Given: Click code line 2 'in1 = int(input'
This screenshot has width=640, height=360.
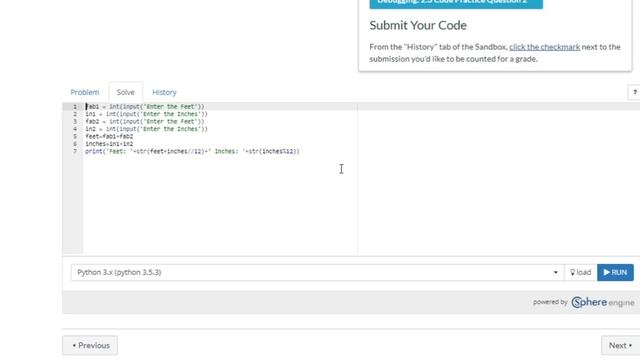Looking at the screenshot, I should coord(146,114).
